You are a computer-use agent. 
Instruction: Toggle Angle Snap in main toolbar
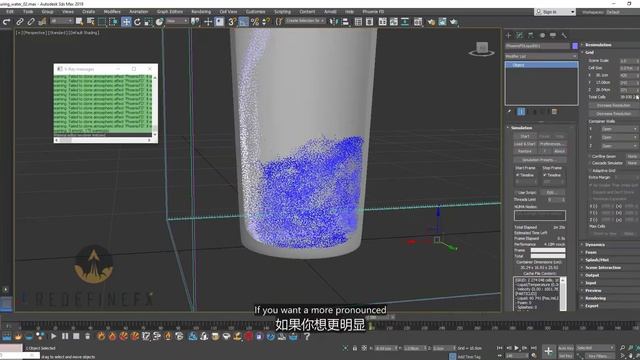pyautogui.click(x=244, y=22)
